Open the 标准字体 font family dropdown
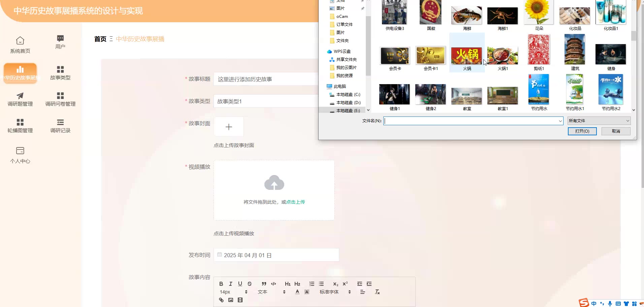Screen dimensions: 644x307 335,292
